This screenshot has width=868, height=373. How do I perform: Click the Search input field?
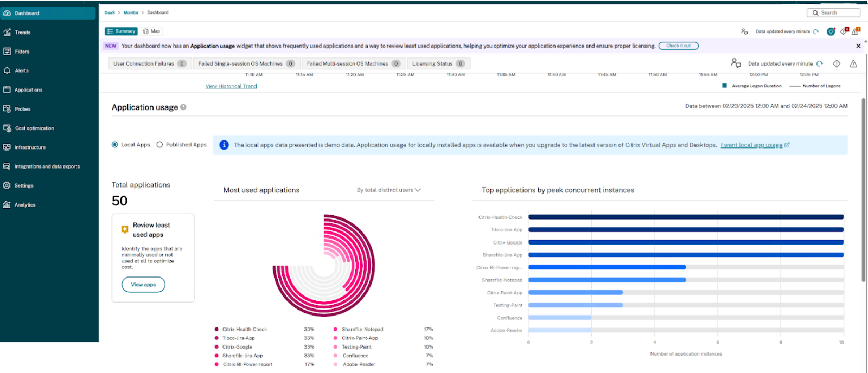(x=833, y=13)
